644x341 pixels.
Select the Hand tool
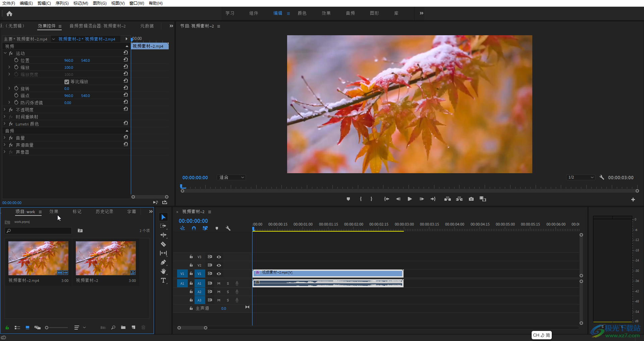[163, 271]
